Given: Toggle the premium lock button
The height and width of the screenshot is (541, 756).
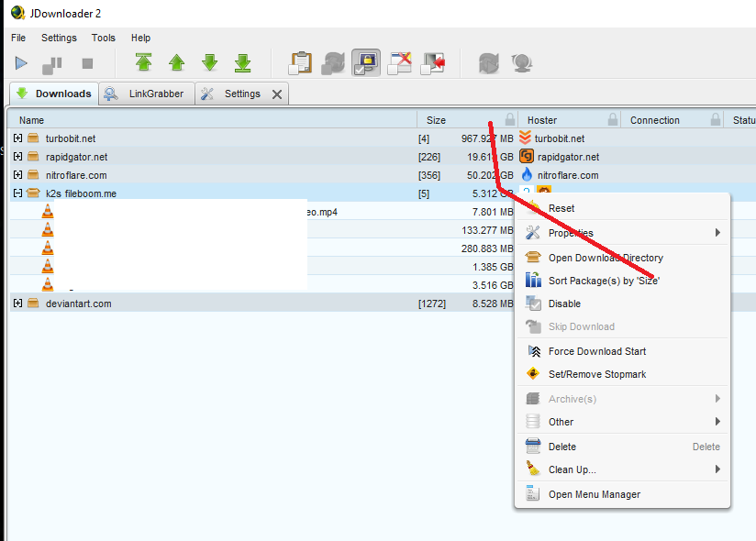Looking at the screenshot, I should coord(366,63).
